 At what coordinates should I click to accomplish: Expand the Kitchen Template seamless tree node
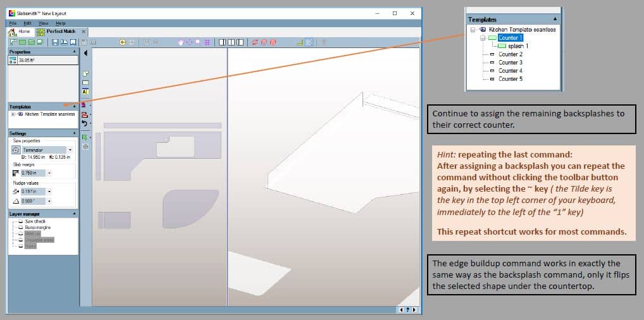(13, 114)
